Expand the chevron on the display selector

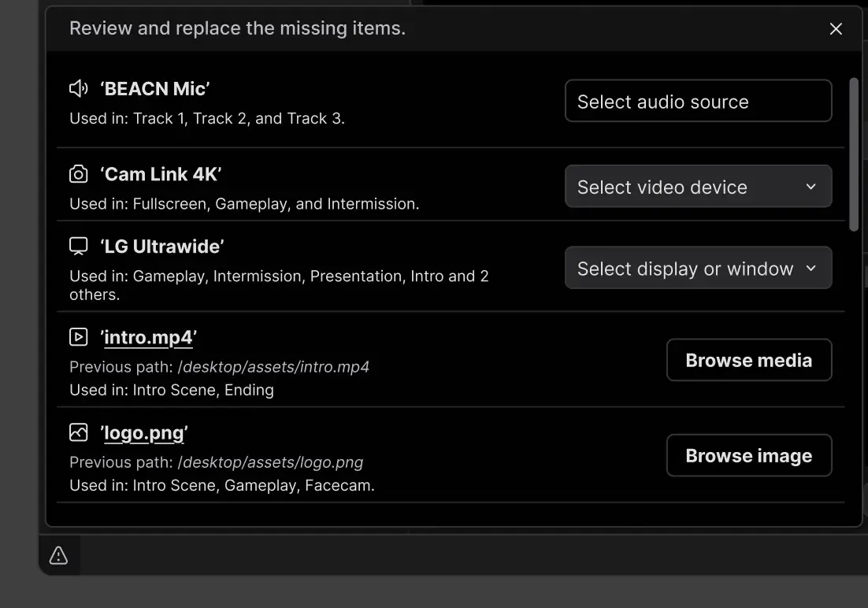(811, 268)
